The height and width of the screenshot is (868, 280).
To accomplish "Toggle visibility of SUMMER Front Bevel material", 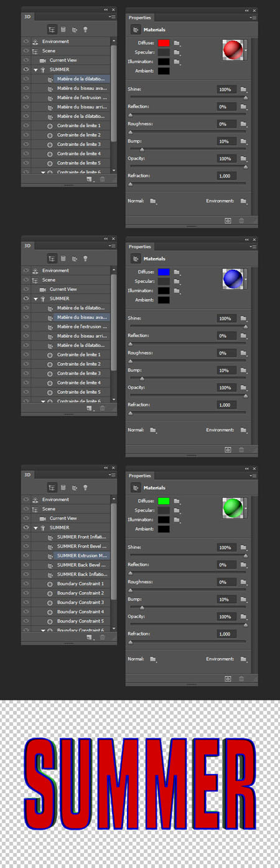I will click(x=26, y=546).
